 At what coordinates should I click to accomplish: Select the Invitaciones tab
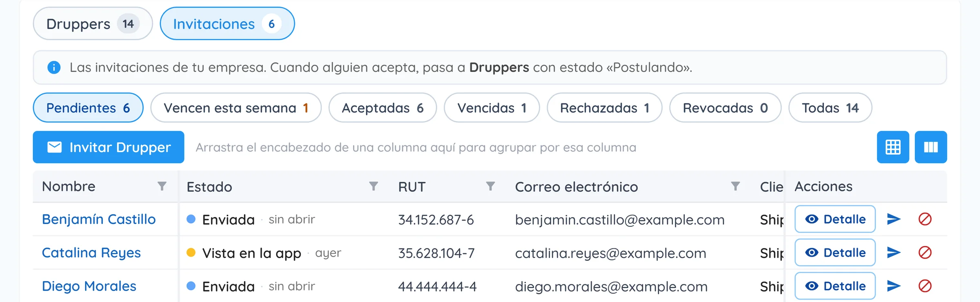227,24
